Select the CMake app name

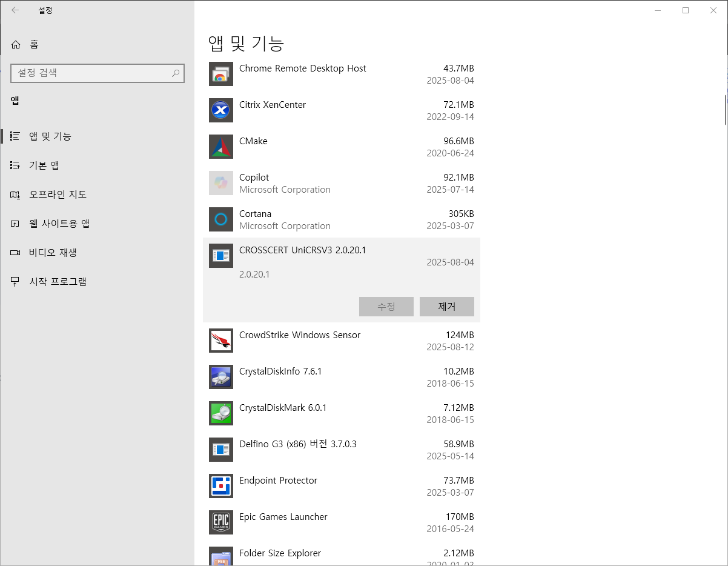[253, 141]
